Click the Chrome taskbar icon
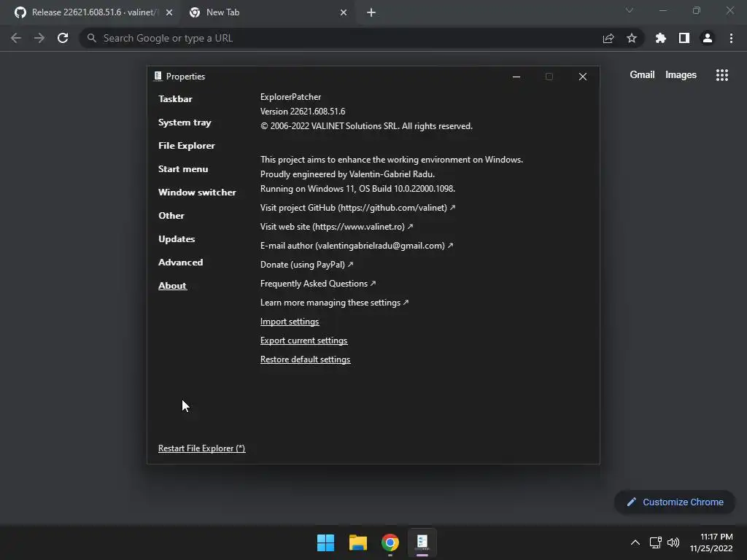Image resolution: width=747 pixels, height=560 pixels. [390, 542]
